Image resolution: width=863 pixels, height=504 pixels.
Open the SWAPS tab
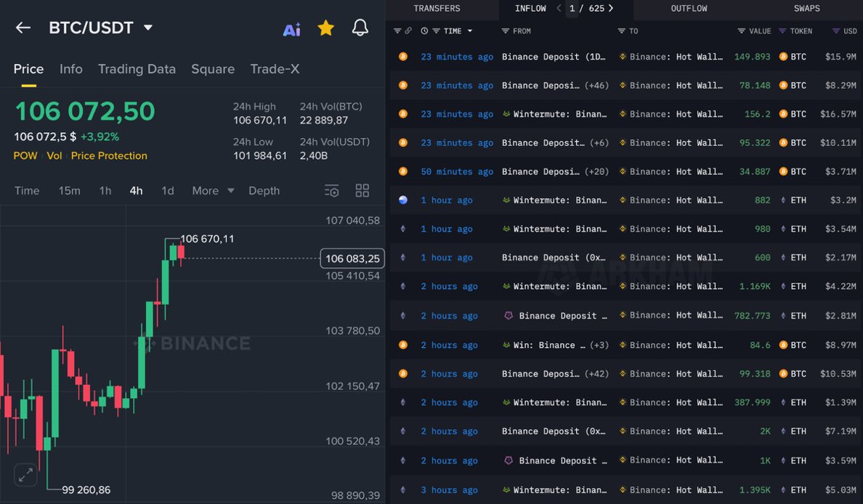[807, 8]
